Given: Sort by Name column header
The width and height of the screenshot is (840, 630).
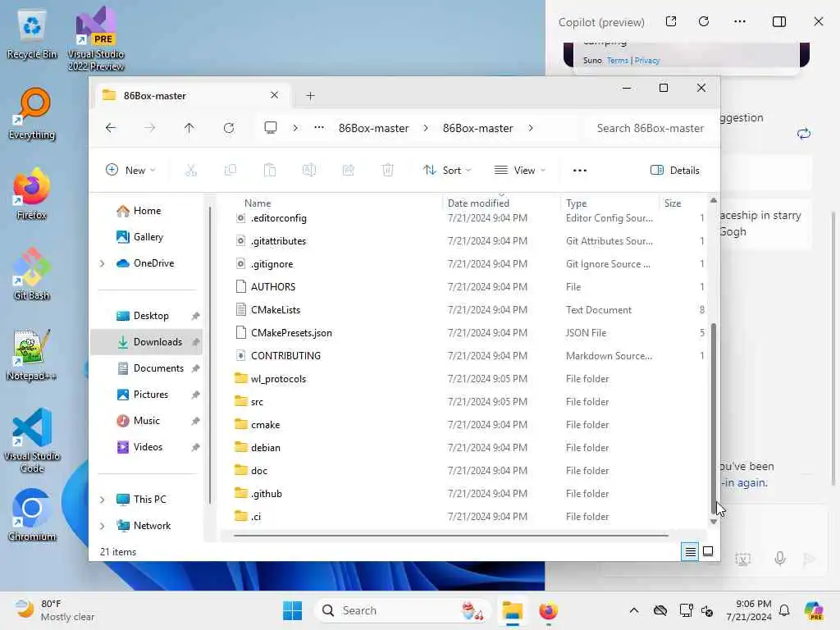Looking at the screenshot, I should click(258, 203).
